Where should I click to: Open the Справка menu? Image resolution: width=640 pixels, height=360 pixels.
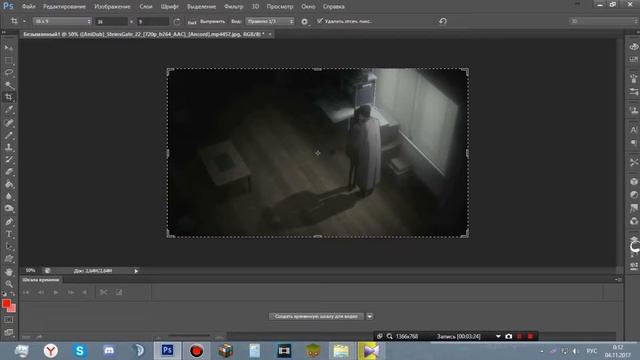coord(333,7)
